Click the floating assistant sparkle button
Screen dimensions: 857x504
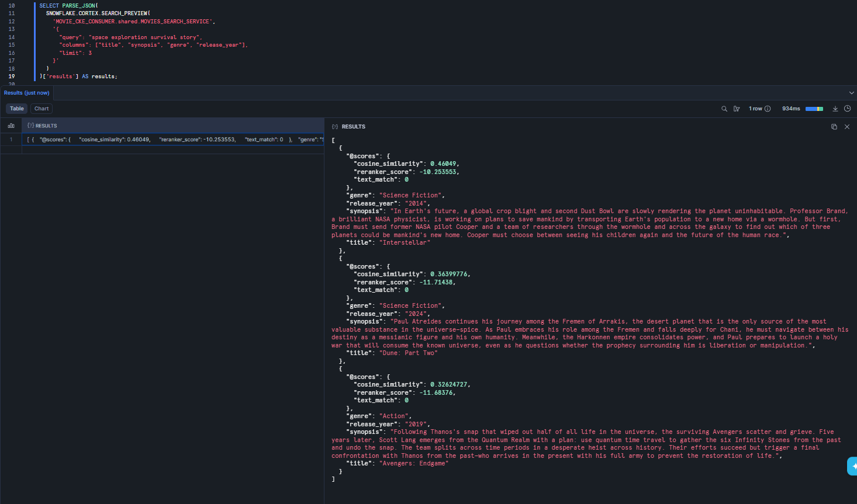(x=853, y=466)
